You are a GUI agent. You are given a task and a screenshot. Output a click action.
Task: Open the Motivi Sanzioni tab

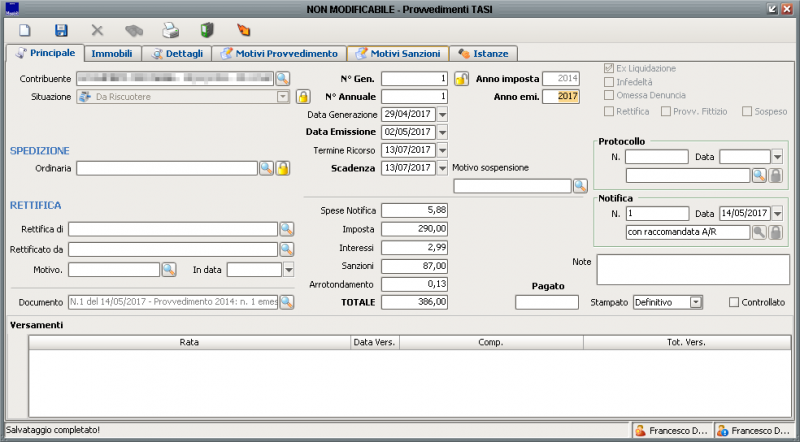[x=396, y=53]
